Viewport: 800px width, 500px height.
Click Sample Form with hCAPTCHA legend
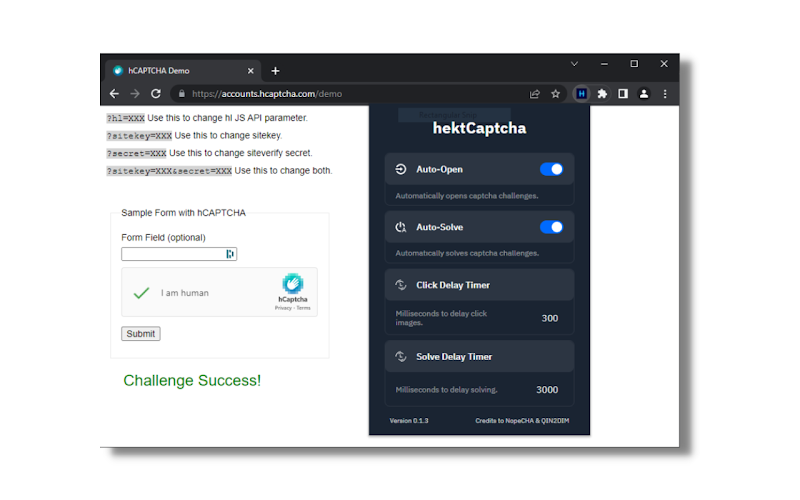183,213
